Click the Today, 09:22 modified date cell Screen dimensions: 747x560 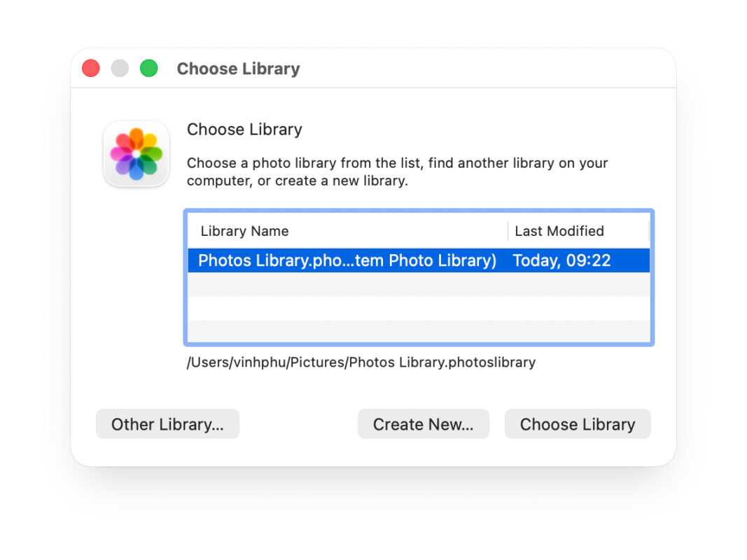[x=561, y=260]
